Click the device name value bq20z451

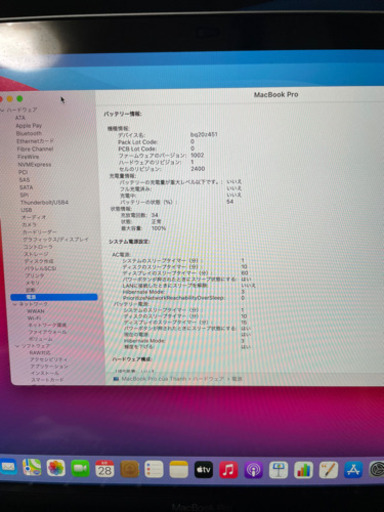tap(204, 134)
